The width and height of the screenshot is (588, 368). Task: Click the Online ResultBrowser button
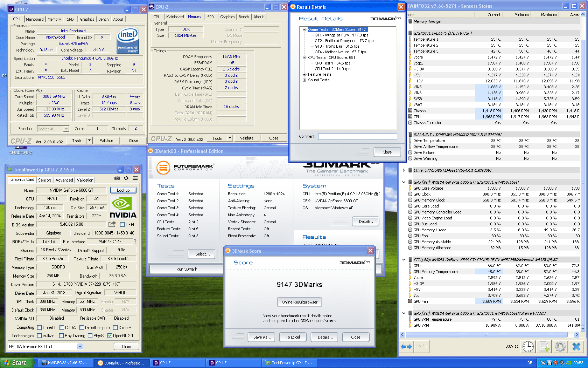(300, 302)
